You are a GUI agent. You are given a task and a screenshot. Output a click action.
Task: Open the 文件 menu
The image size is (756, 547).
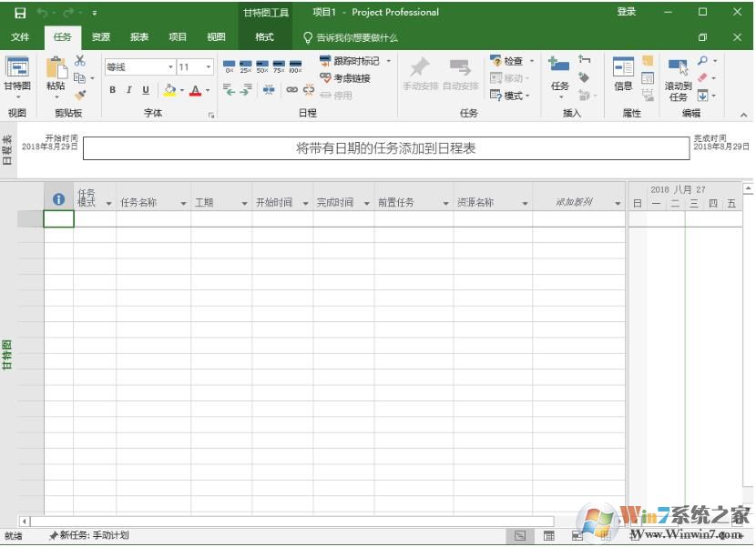click(20, 37)
